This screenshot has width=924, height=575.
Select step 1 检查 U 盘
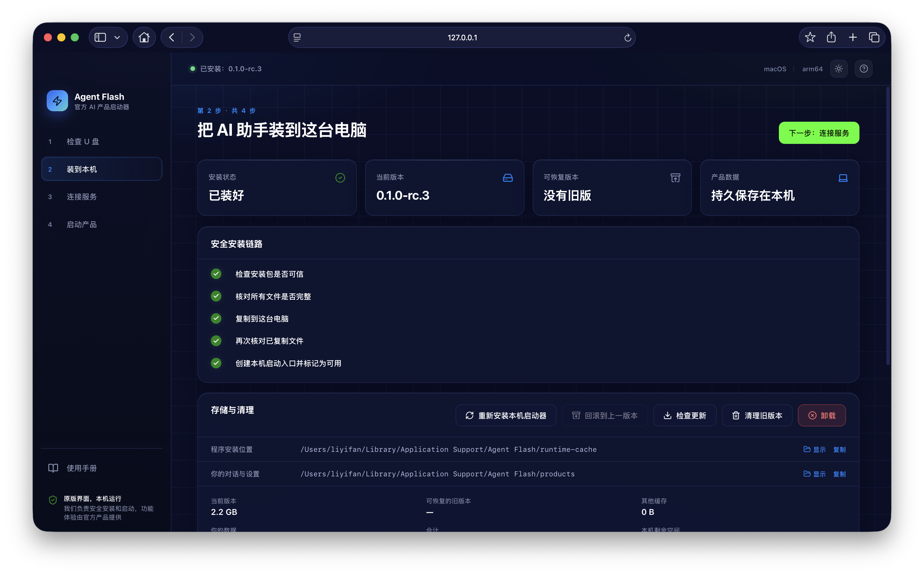[x=102, y=142]
